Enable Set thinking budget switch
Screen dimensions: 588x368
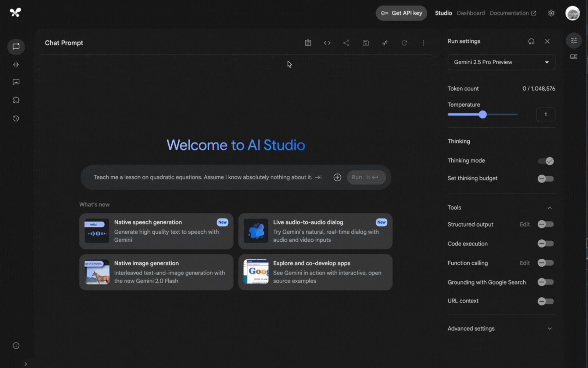pos(546,179)
